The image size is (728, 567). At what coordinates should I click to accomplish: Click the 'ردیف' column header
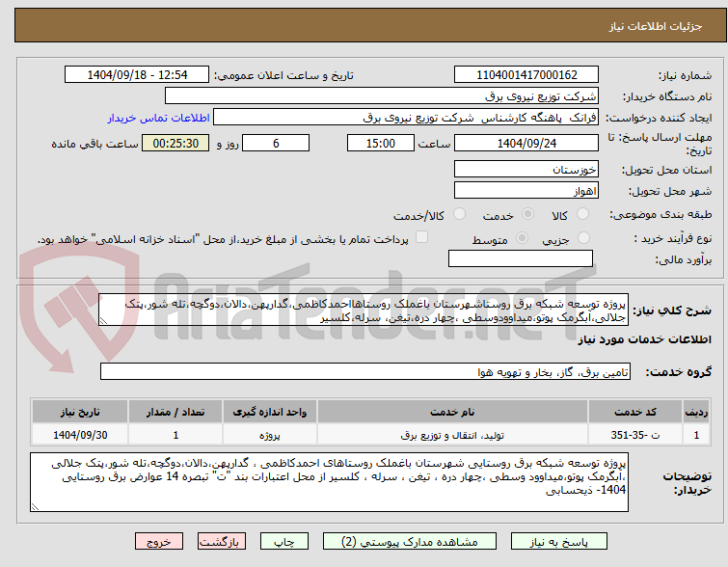(x=696, y=412)
